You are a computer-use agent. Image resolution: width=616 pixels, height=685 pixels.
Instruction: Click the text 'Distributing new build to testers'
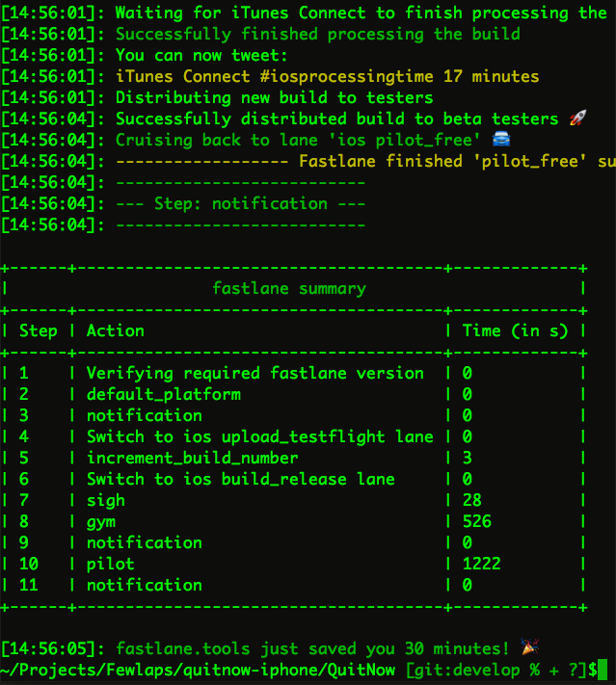click(274, 98)
